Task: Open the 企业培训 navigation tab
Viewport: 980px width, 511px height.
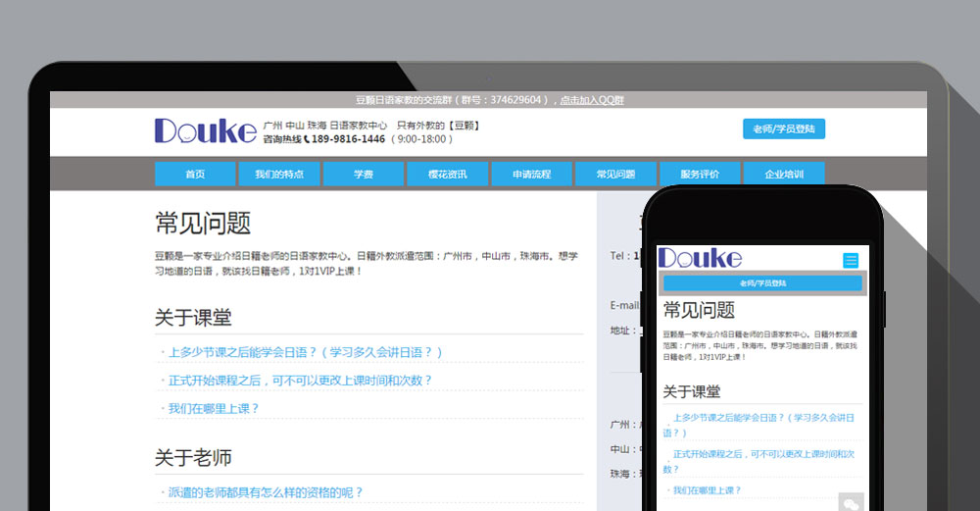Action: click(784, 174)
